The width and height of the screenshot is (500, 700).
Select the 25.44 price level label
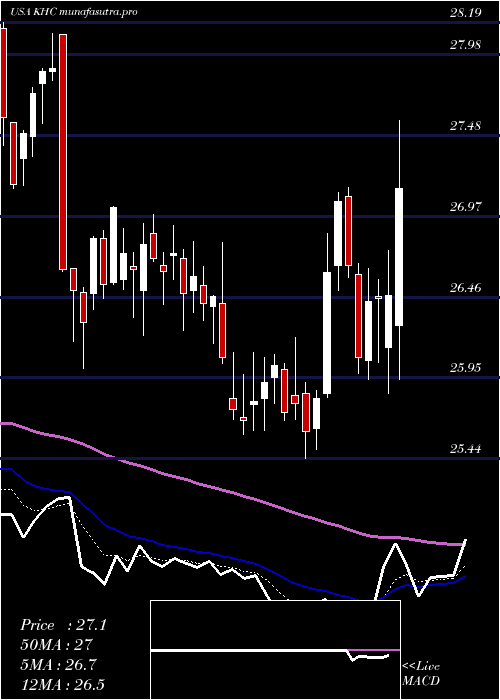(465, 449)
